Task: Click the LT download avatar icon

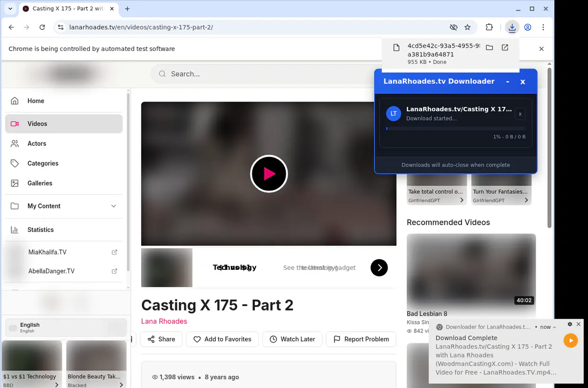Action: coord(393,113)
